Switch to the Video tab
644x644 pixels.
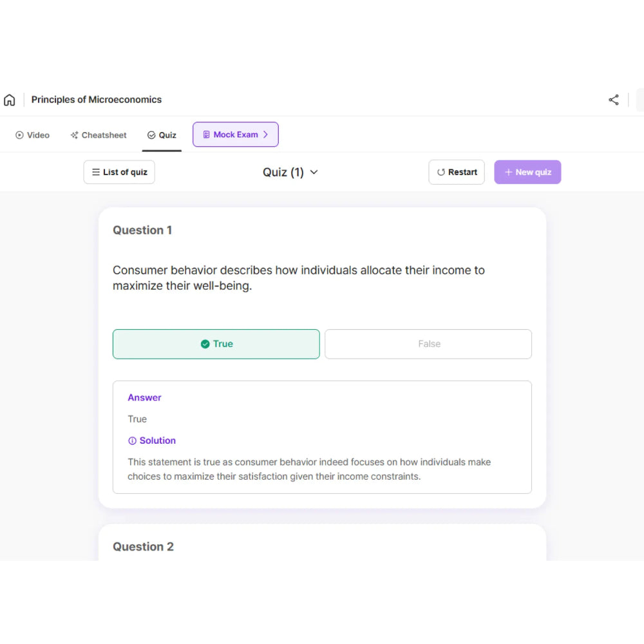[32, 135]
